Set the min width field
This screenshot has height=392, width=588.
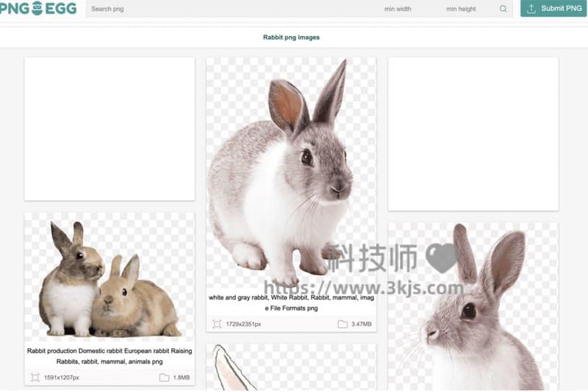398,9
